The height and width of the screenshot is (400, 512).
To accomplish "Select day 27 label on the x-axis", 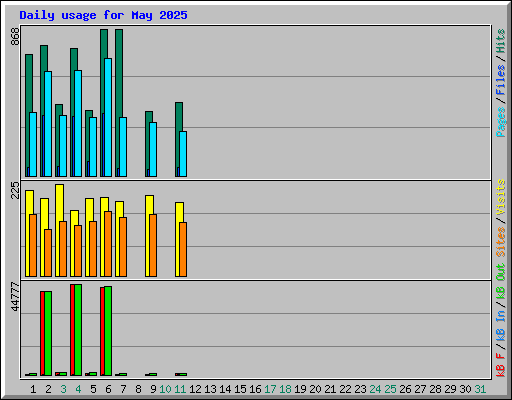I will click(x=420, y=389).
